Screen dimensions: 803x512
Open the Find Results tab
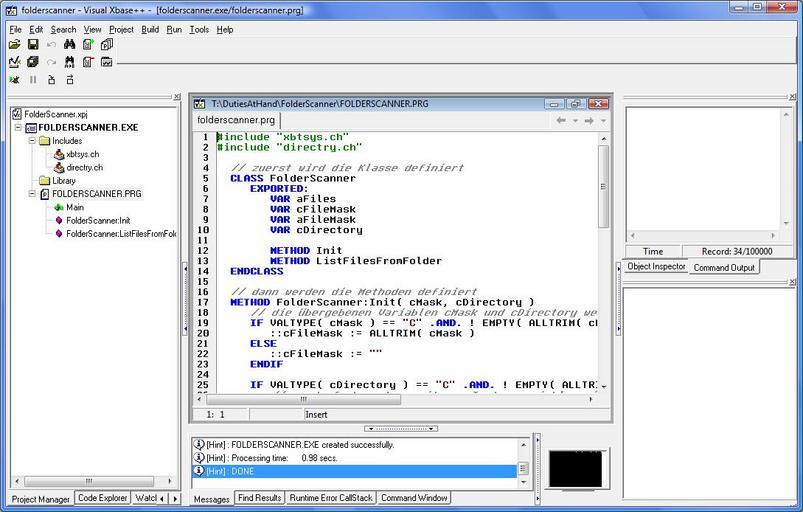[x=258, y=498]
